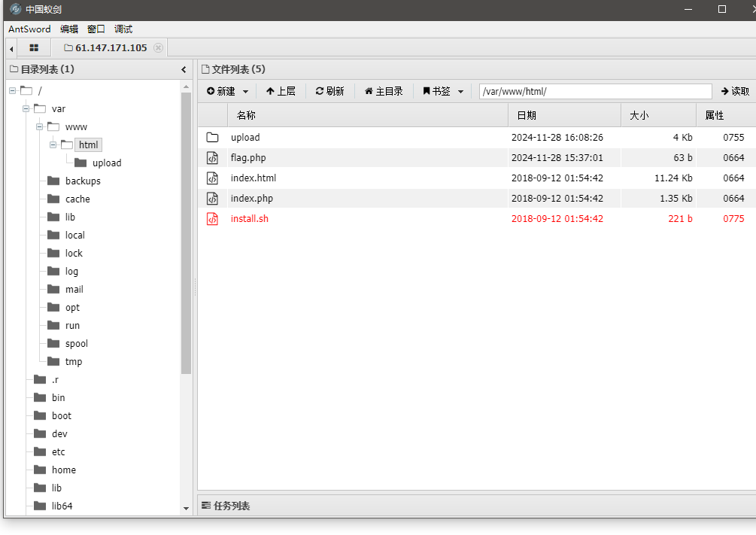Collapse the var folder tree node
Screen dimensions: 756x535
coord(26,108)
